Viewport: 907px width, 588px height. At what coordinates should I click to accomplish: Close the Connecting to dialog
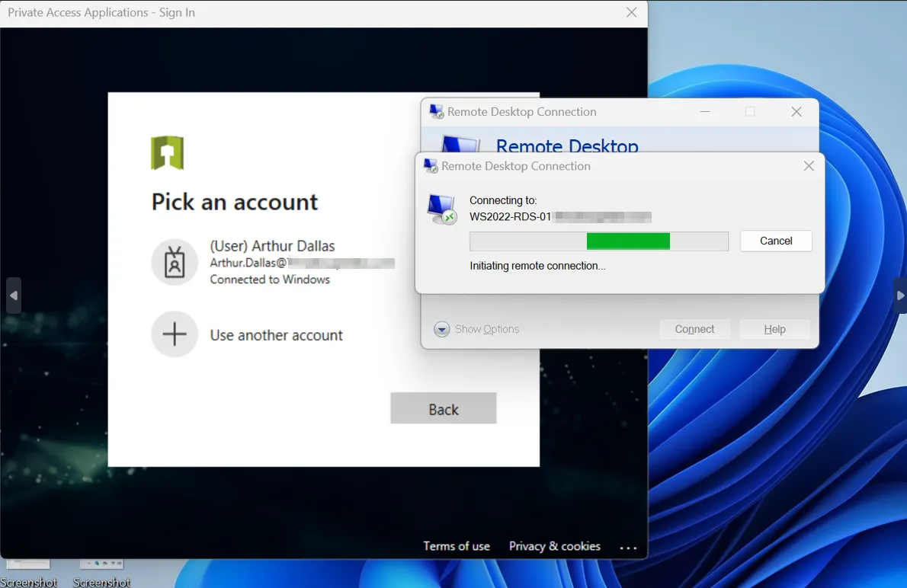coord(809,166)
